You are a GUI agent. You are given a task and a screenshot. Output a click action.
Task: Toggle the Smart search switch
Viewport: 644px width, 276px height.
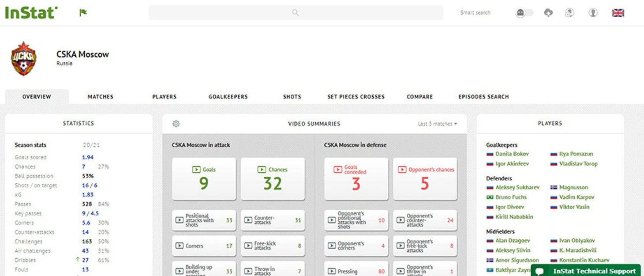[x=524, y=13]
